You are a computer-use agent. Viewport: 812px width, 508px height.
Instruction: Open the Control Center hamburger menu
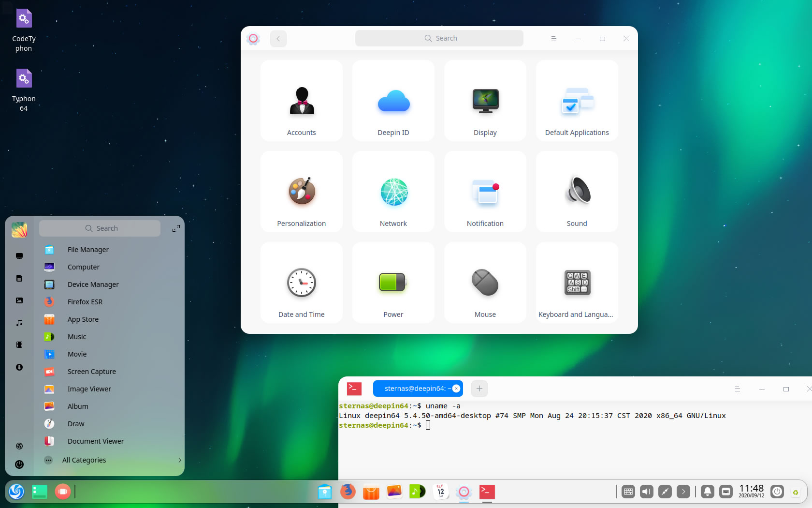click(554, 39)
